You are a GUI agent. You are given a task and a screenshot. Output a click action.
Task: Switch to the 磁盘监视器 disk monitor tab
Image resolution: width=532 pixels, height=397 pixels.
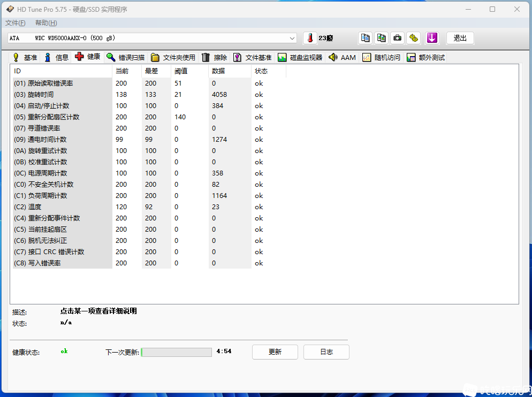coord(300,57)
